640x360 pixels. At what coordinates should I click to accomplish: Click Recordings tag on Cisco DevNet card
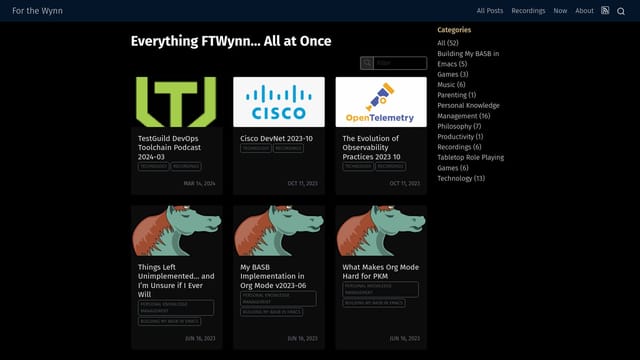[288, 148]
